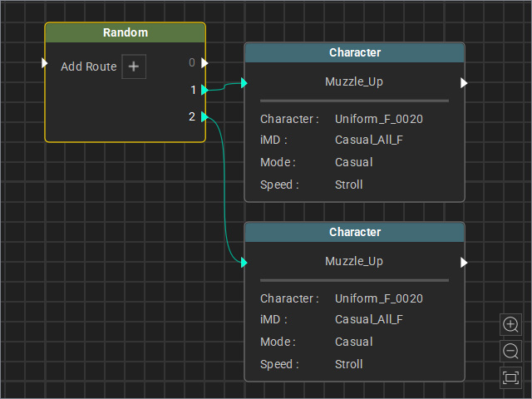This screenshot has height=399, width=532.
Task: Click the top Character node output port
Action: pyautogui.click(x=464, y=83)
